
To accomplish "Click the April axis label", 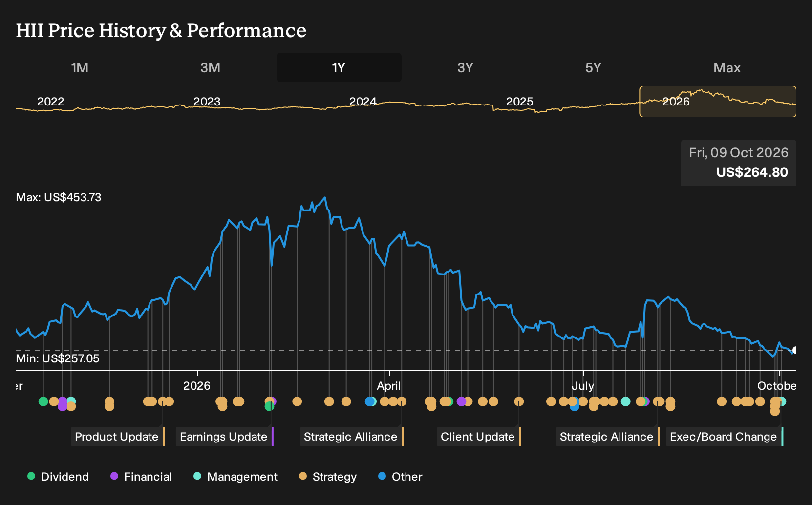I will [389, 386].
